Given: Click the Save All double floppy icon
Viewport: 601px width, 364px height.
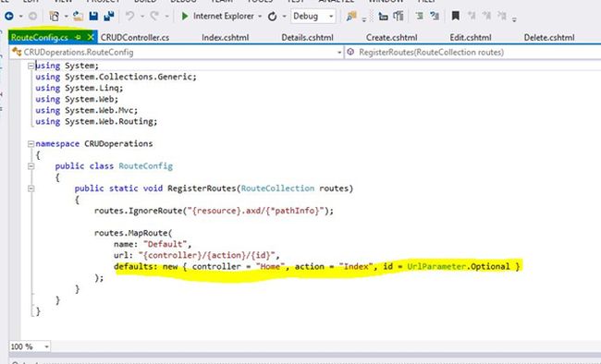Looking at the screenshot, I should (109, 16).
